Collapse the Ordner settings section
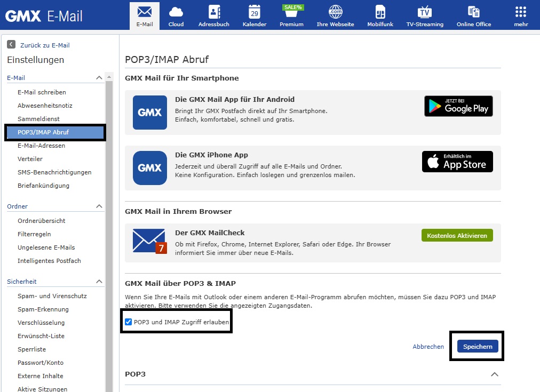Screen dimensions: 540x392 [x=99, y=206]
